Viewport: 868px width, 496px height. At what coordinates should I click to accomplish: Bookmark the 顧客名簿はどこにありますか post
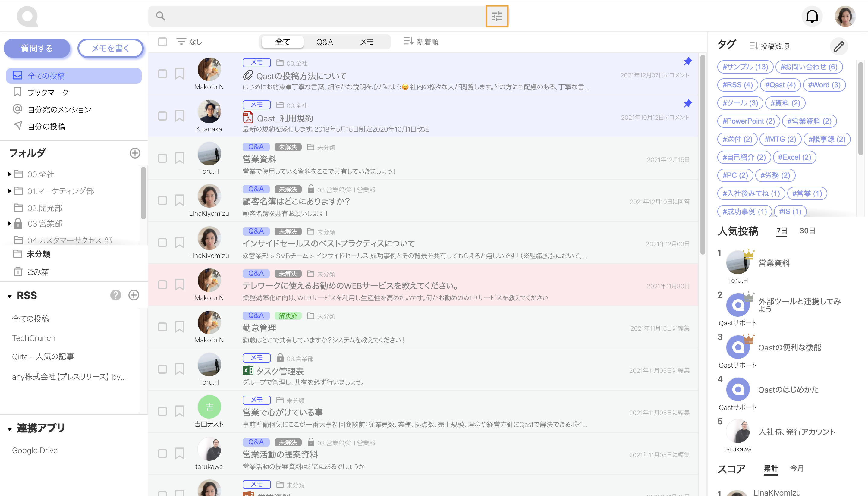pyautogui.click(x=180, y=200)
